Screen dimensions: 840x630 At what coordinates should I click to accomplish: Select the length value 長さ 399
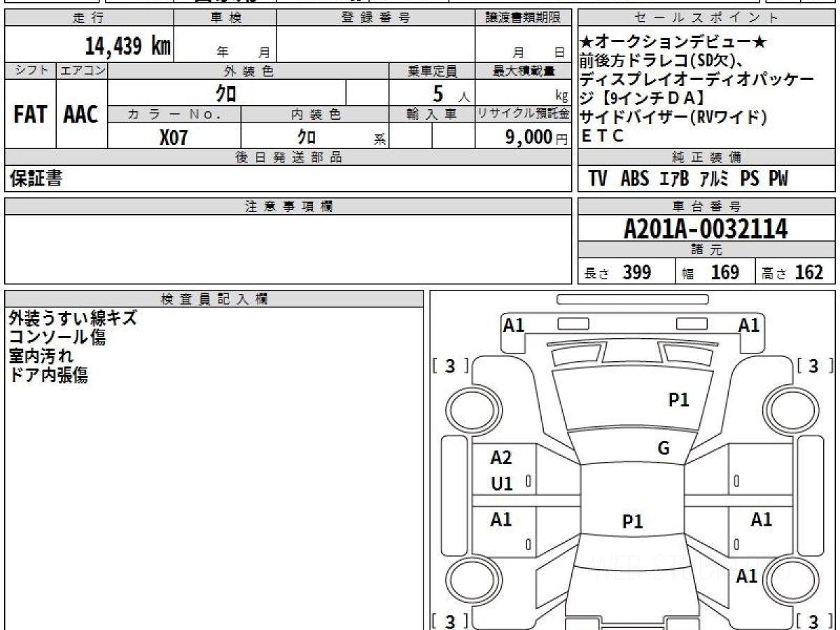coord(617,272)
